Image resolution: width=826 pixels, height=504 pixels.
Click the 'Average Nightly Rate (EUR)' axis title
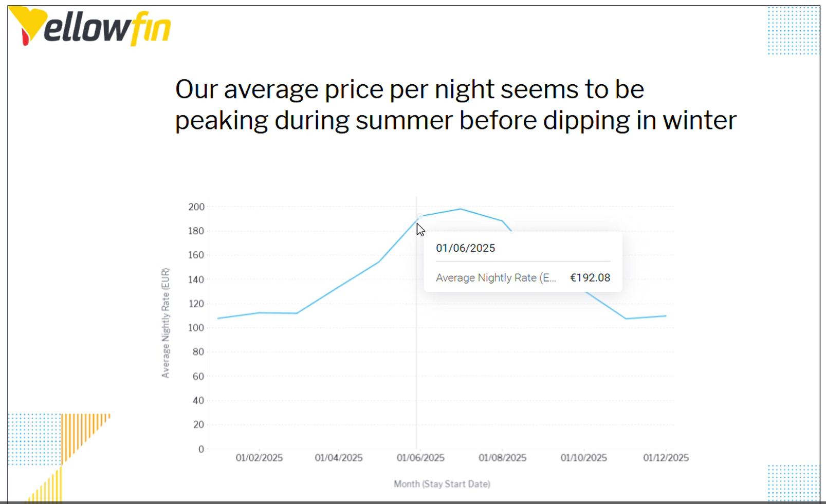click(x=166, y=323)
